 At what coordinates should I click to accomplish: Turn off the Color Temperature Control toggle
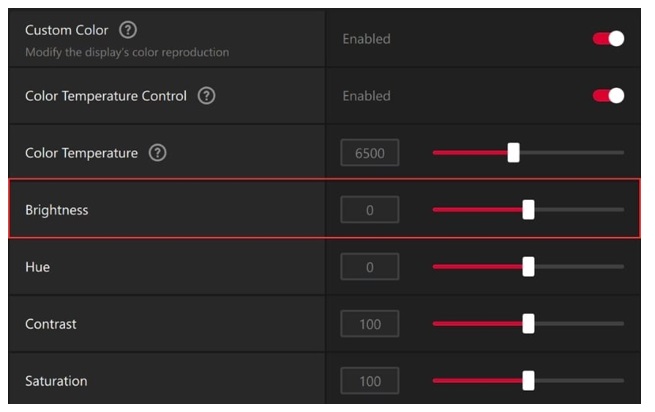click(x=608, y=96)
